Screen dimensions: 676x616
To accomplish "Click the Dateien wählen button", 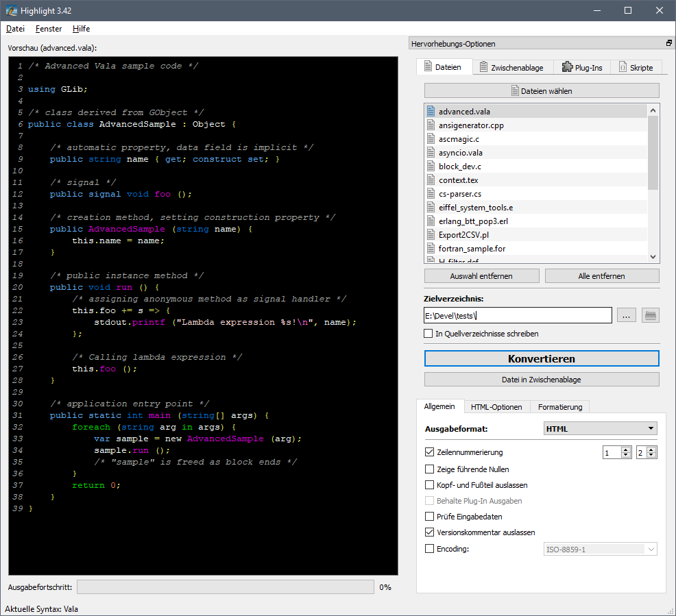I will (x=542, y=91).
